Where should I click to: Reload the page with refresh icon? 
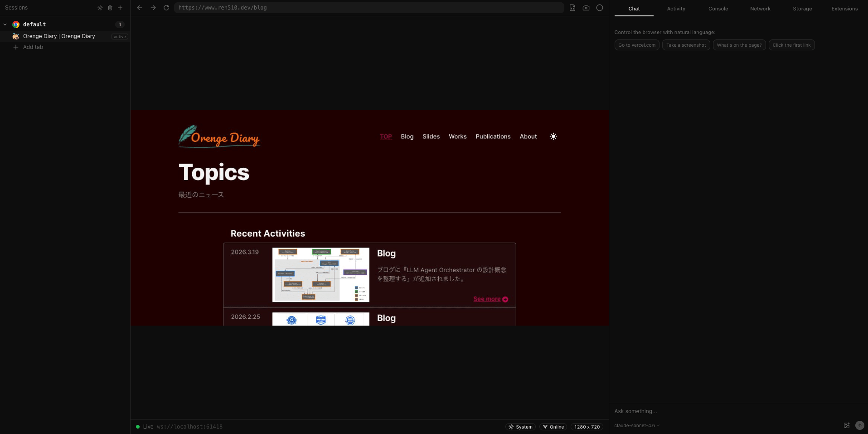tap(166, 8)
